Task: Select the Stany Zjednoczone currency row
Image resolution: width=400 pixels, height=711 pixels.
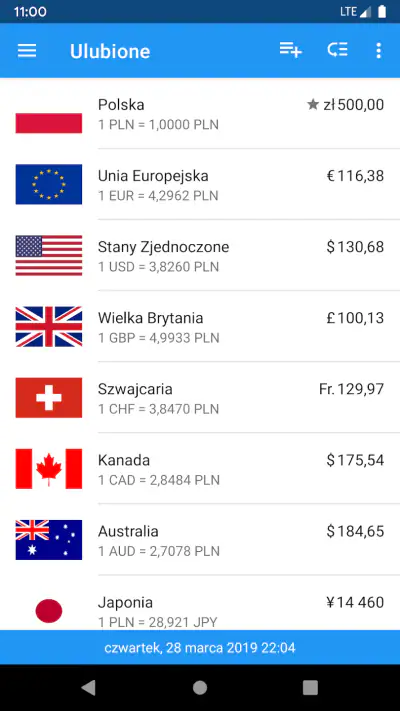Action: coord(200,256)
